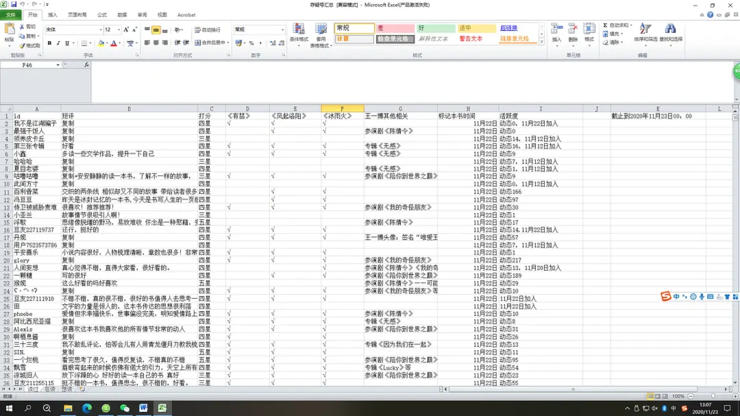Open the number format dropdown (常规)
The image size is (740, 416).
pos(282,30)
